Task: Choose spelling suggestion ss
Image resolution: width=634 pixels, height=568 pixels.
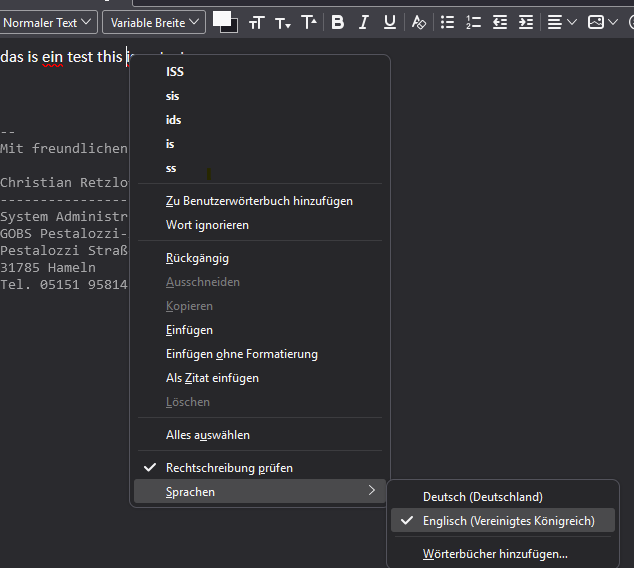Action: 260,168
